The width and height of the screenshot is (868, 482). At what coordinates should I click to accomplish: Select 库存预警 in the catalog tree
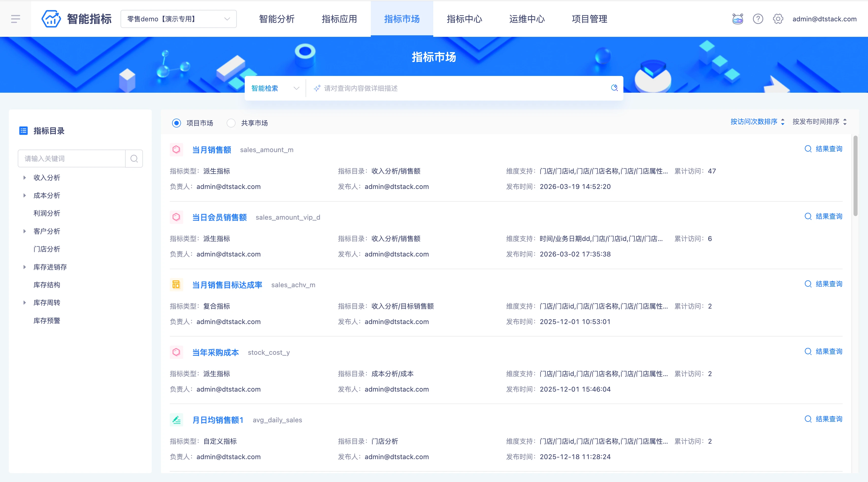coord(47,320)
